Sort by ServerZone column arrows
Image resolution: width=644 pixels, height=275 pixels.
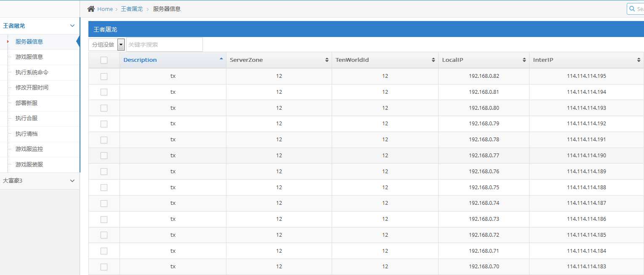point(327,60)
